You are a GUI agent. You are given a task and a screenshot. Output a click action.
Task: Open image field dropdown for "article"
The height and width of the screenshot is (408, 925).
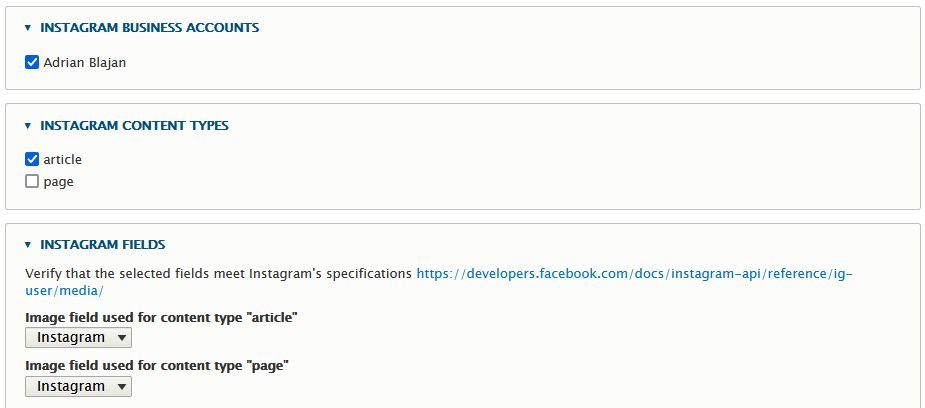coord(78,338)
